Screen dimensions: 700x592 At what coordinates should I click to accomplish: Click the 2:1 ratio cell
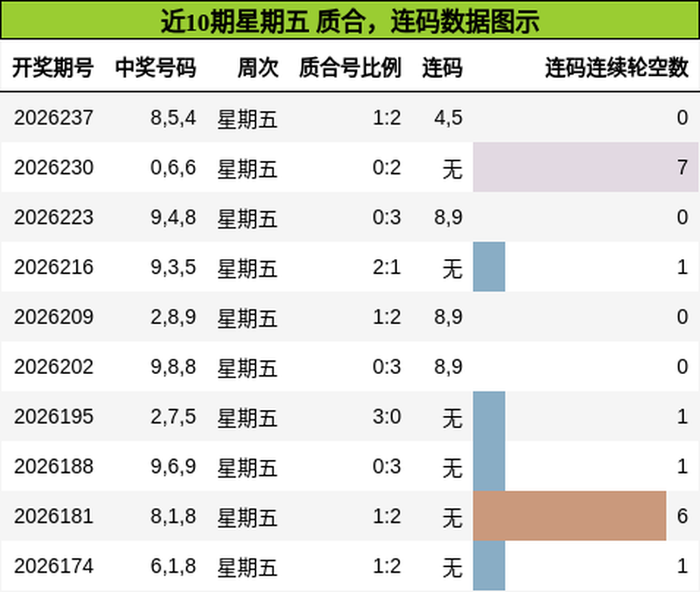(387, 267)
